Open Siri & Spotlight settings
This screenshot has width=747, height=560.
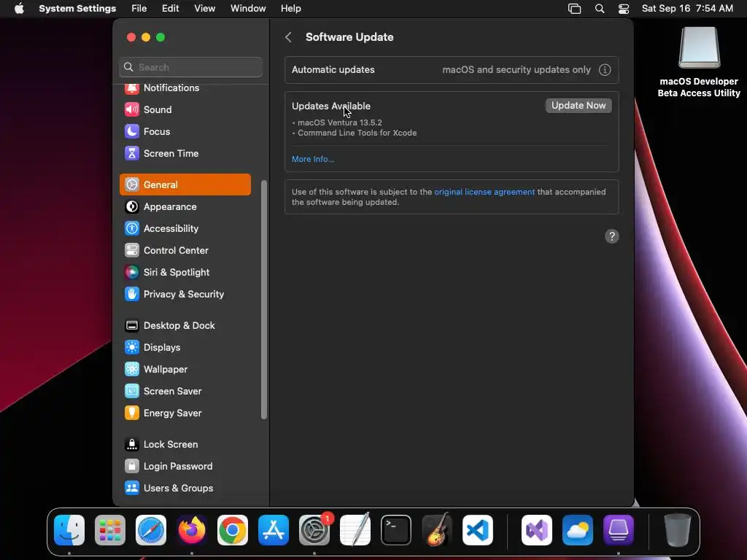coord(185,273)
